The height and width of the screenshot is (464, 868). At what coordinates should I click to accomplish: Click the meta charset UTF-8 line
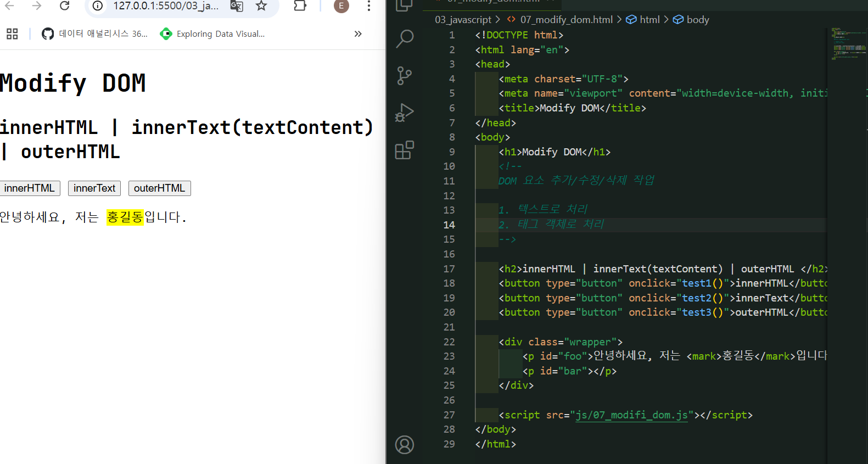(x=563, y=79)
